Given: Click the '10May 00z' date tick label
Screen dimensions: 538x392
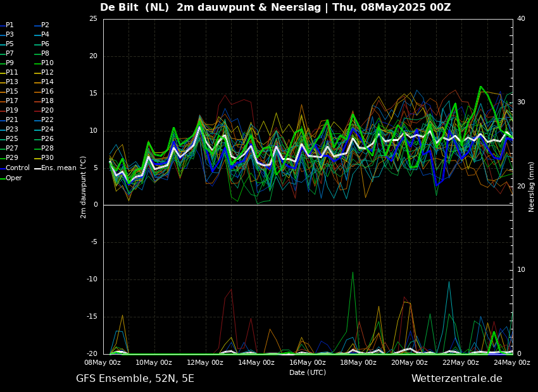Looking at the screenshot, I should (x=154, y=362).
